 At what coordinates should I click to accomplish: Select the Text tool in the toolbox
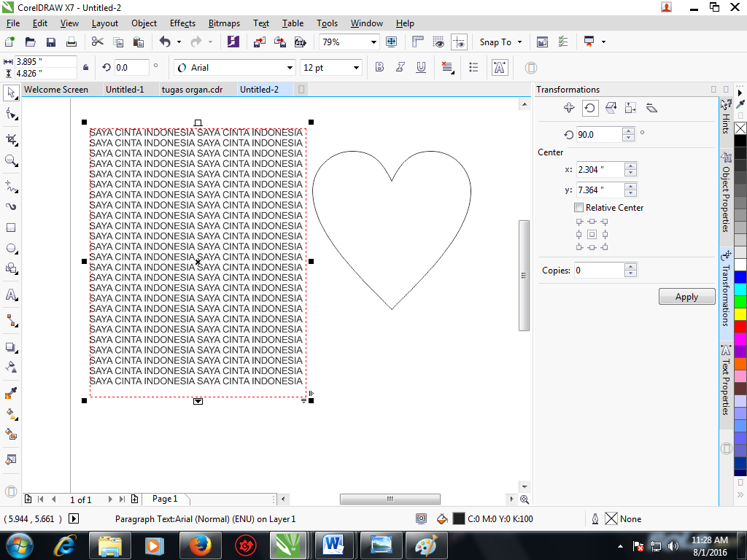(10, 295)
